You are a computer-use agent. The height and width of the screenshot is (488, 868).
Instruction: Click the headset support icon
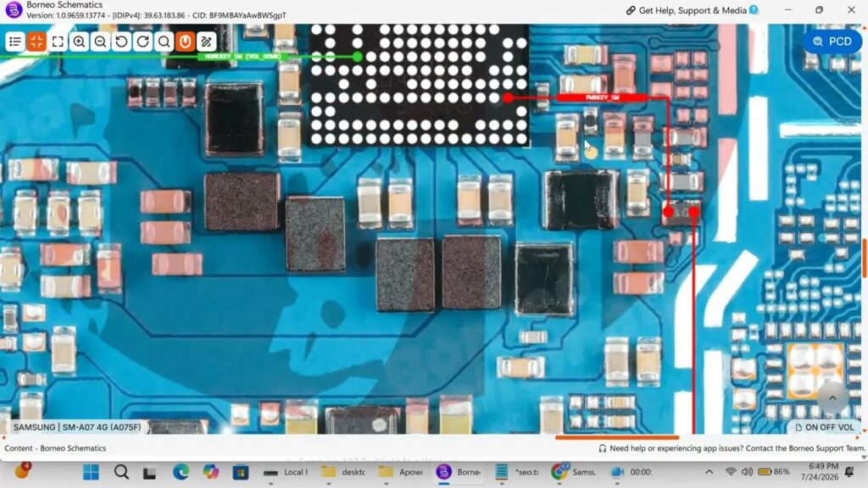[x=603, y=449]
